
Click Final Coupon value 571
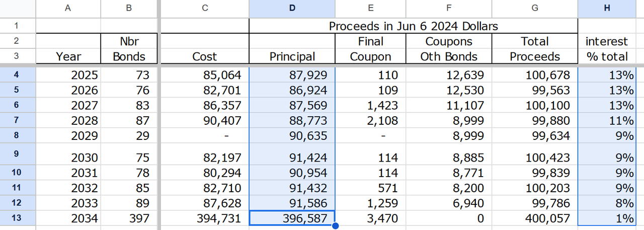click(370, 188)
